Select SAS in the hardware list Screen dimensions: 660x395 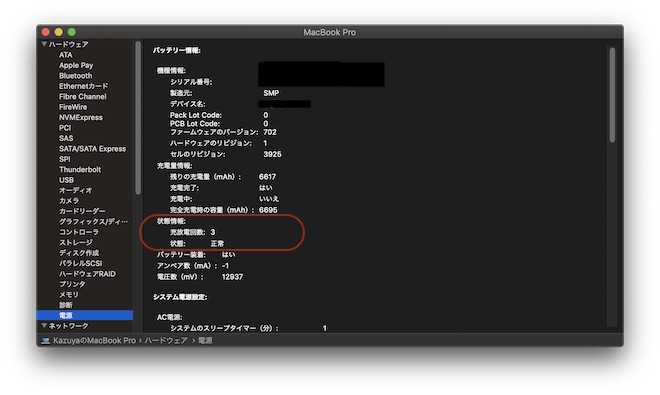tap(66, 138)
